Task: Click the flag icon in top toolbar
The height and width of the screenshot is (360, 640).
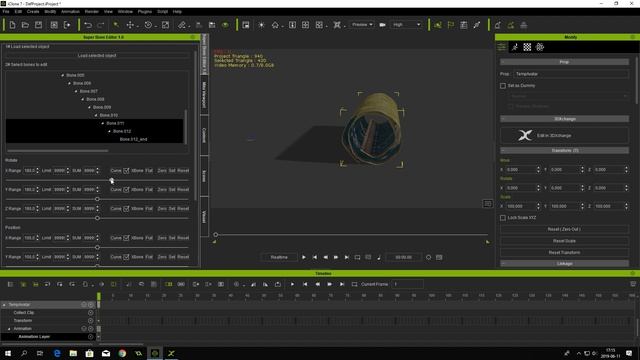Action: click(451, 25)
